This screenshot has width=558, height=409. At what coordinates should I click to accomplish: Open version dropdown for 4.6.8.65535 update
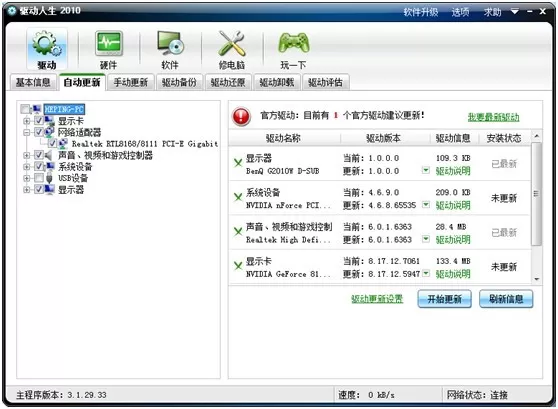pos(426,204)
